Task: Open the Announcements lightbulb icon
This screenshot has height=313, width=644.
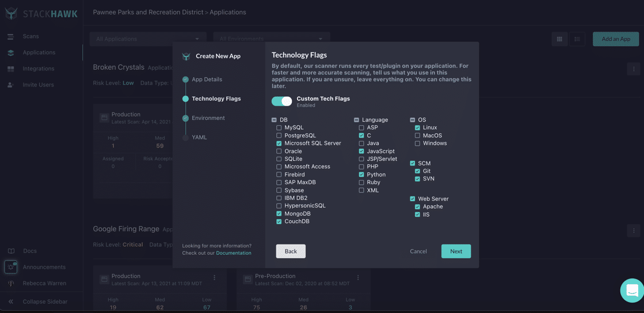Action: 11,267
